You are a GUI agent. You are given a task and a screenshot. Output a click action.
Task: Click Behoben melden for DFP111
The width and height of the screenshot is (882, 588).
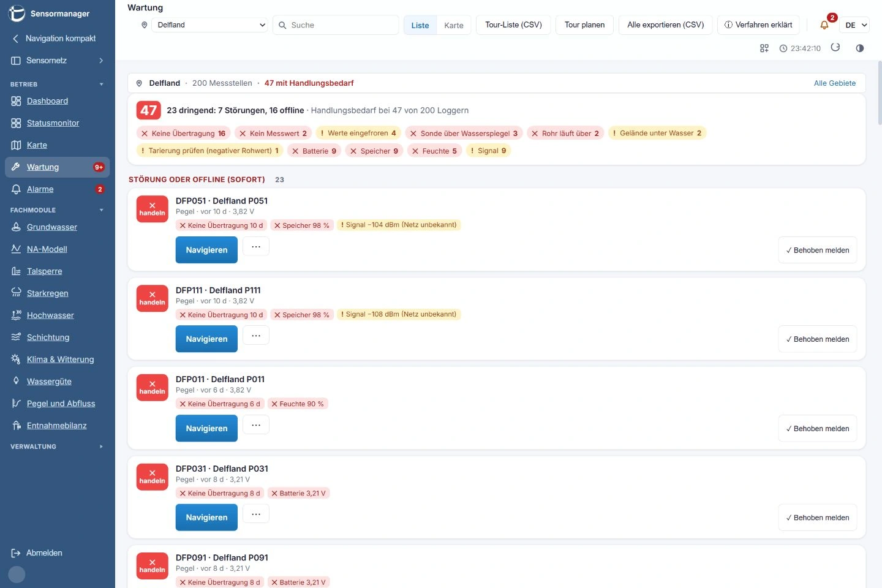818,339
